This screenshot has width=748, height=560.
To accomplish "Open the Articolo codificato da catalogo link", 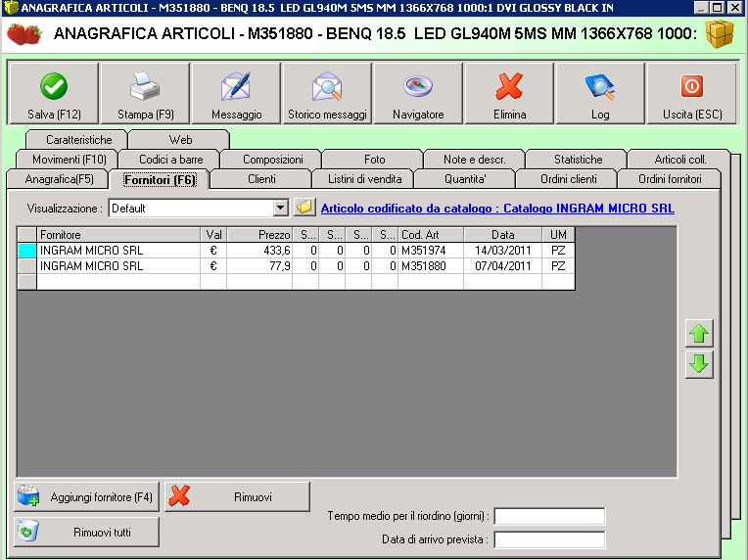I will tap(497, 209).
